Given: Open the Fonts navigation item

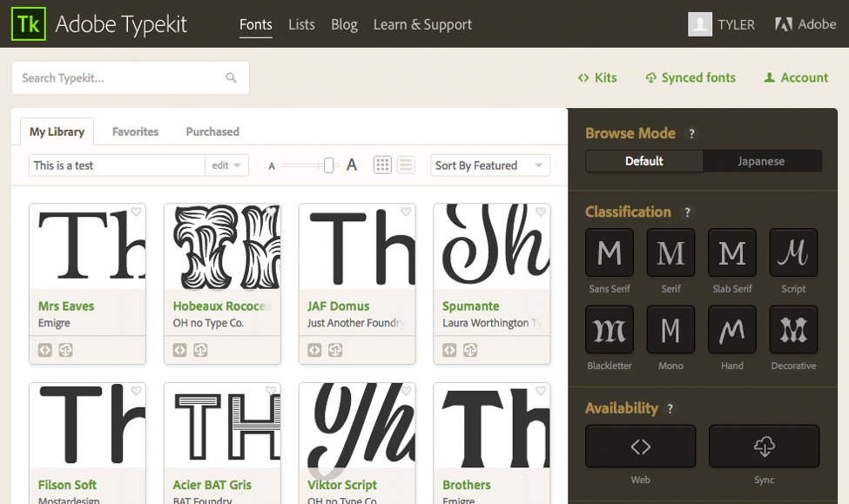Looking at the screenshot, I should 255,25.
